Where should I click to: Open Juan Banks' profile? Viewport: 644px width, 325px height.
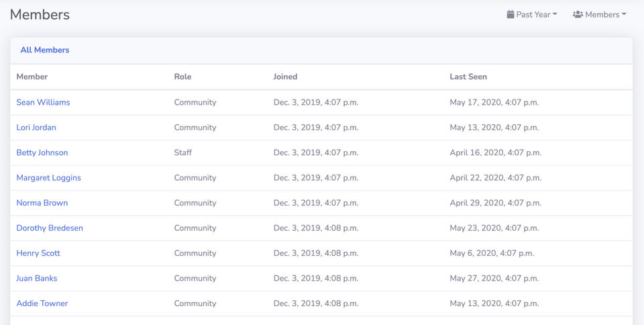coord(37,278)
